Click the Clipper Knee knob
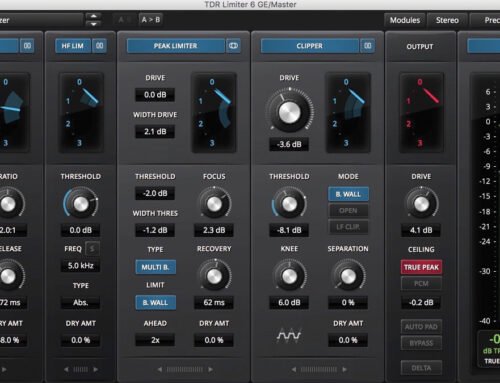This screenshot has width=500, height=383. coord(289,276)
